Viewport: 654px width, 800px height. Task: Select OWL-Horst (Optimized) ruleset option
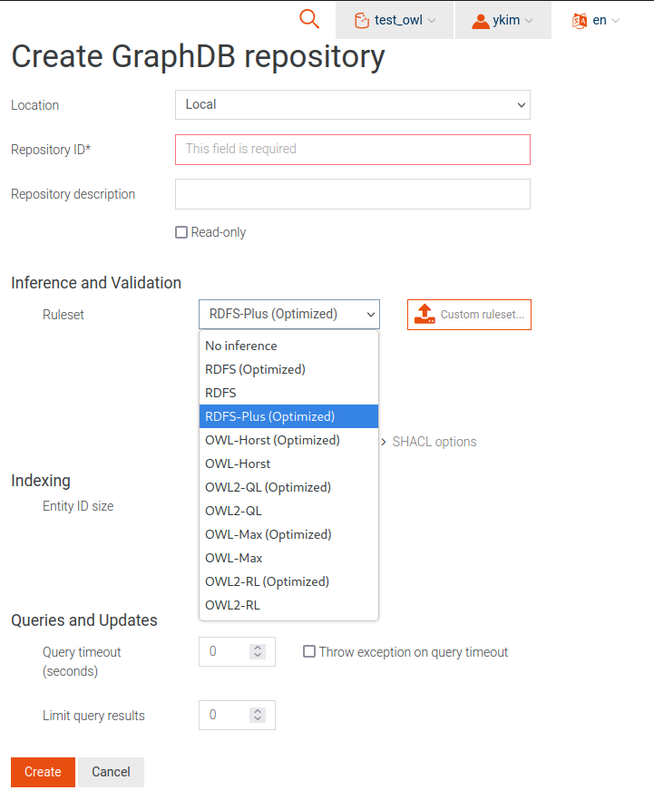click(x=272, y=440)
